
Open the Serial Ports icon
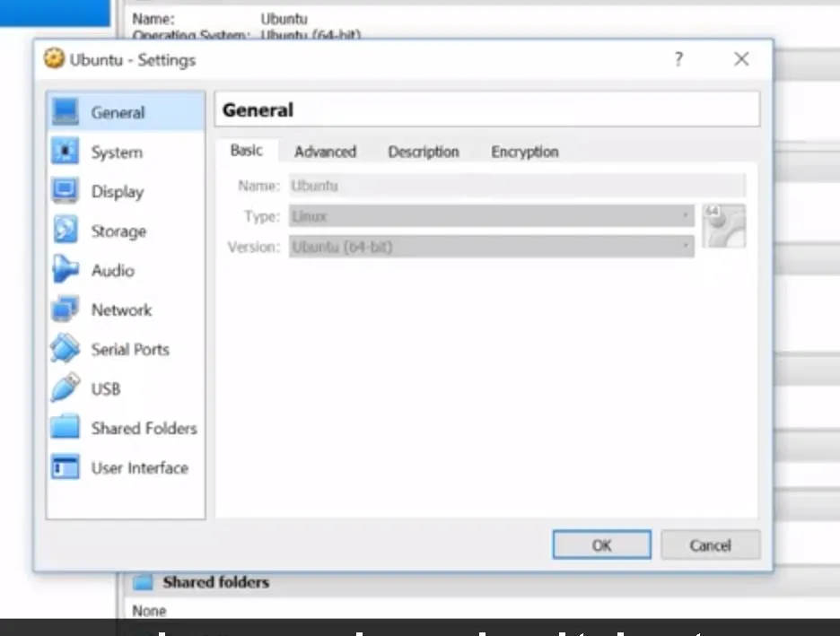coord(66,349)
